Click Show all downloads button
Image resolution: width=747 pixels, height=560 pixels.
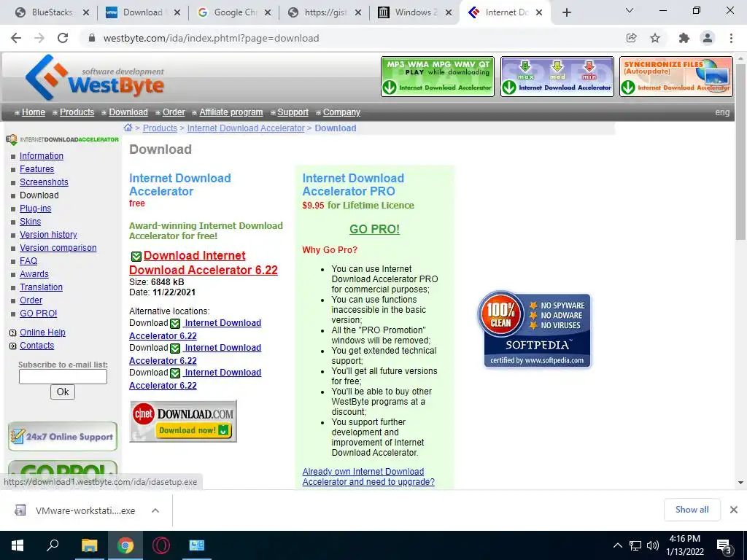[692, 510]
